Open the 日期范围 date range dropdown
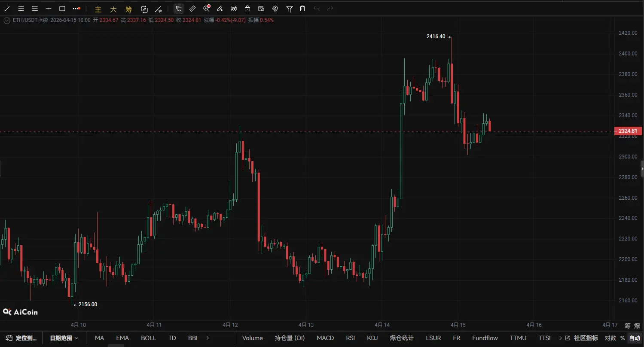 pos(64,338)
